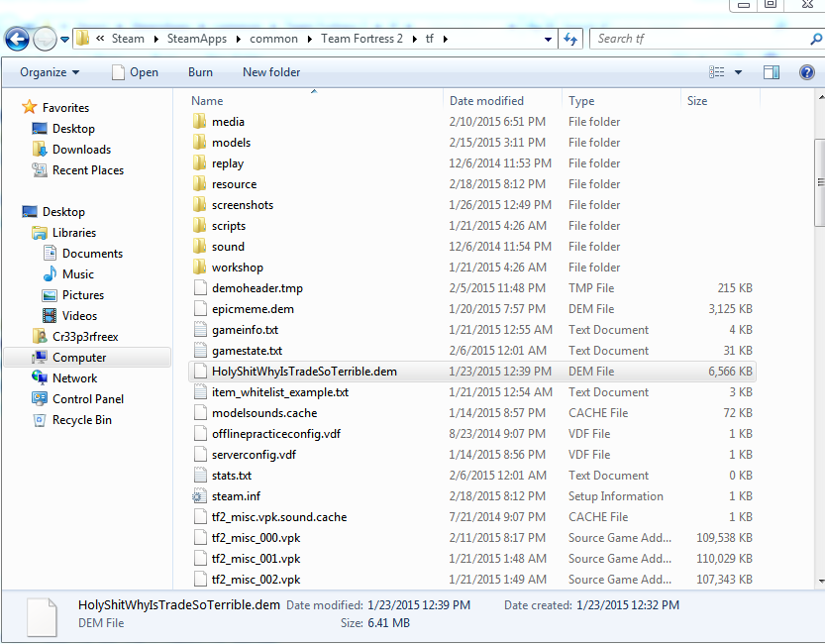
Task: Open Desktop under Favorites
Action: [x=63, y=129]
